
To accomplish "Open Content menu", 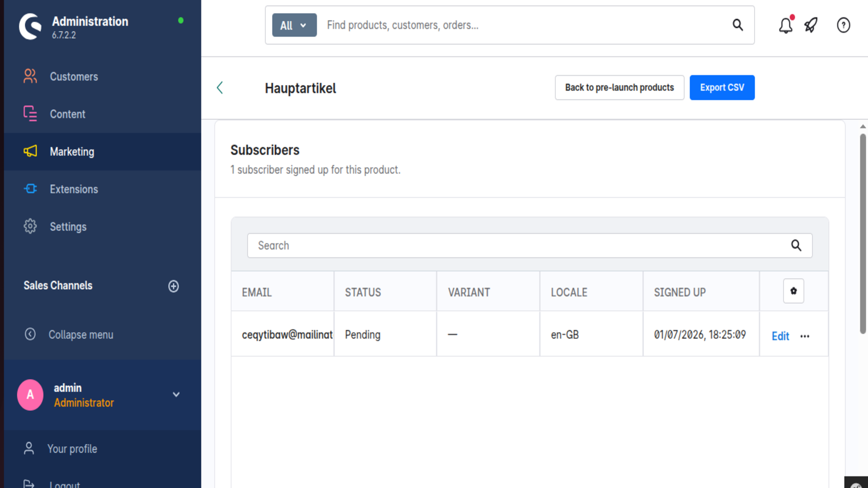I will tap(103, 114).
